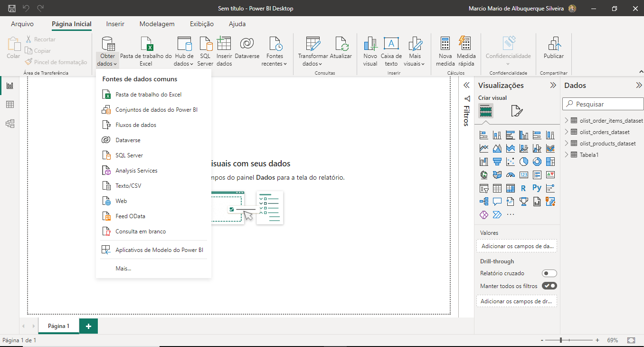Viewport: 644px width, 347px height.
Task: Select the Power Apps visual icon
Action: tap(484, 215)
